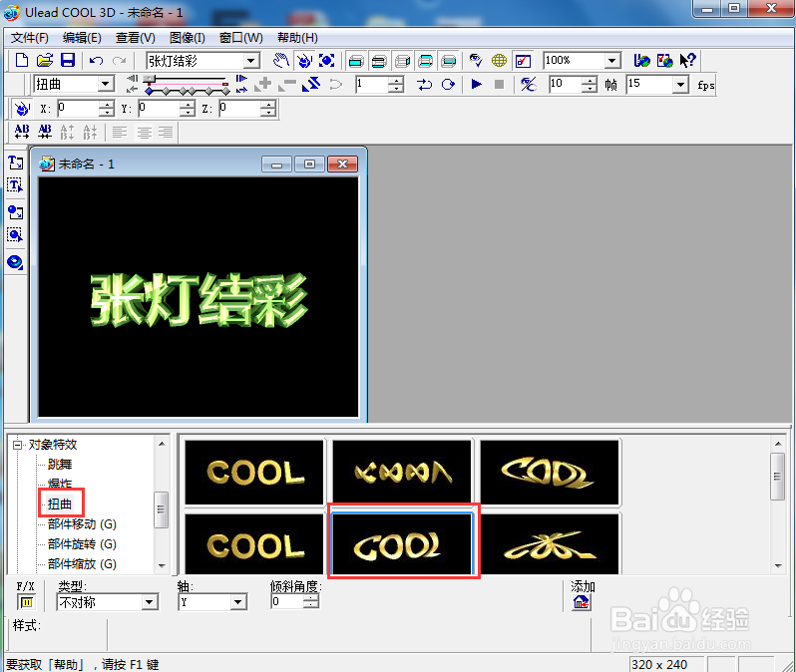The height and width of the screenshot is (672, 796).
Task: Toggle front bevel face icon
Action: coord(379,61)
